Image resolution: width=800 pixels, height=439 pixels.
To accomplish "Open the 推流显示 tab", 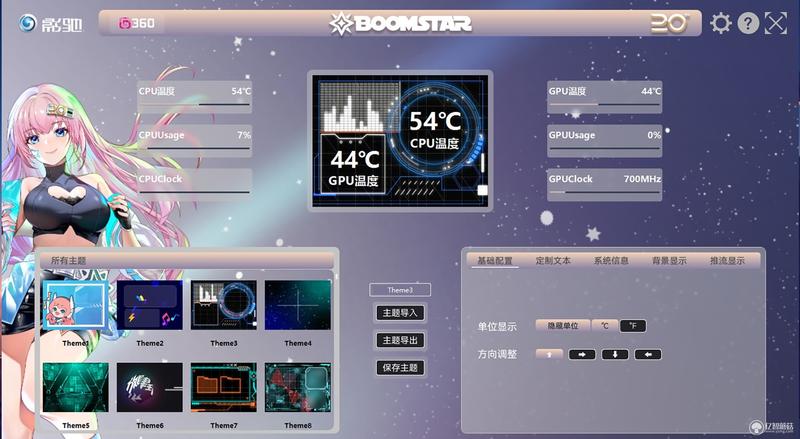I will [x=727, y=260].
